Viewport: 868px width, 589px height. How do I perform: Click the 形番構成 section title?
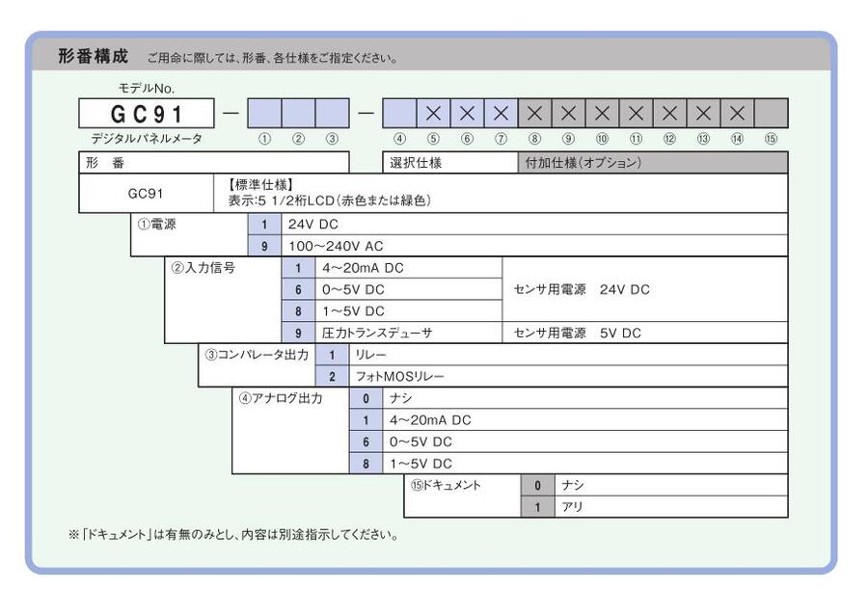tap(93, 55)
